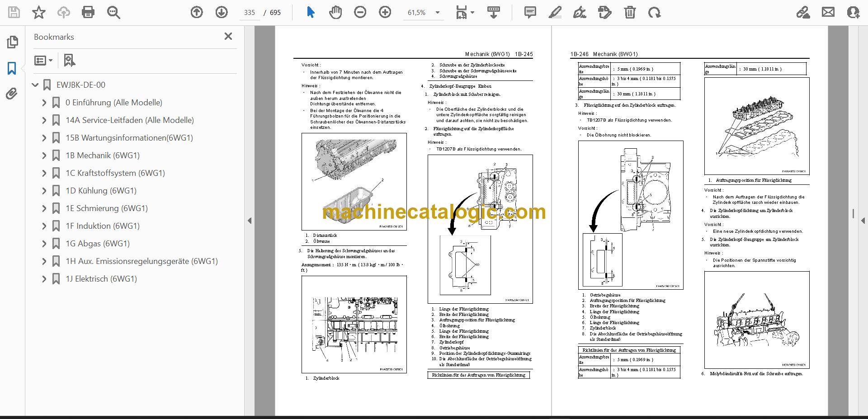Open the bookmark options list menu
This screenshot has width=868, height=419.
coord(44,60)
